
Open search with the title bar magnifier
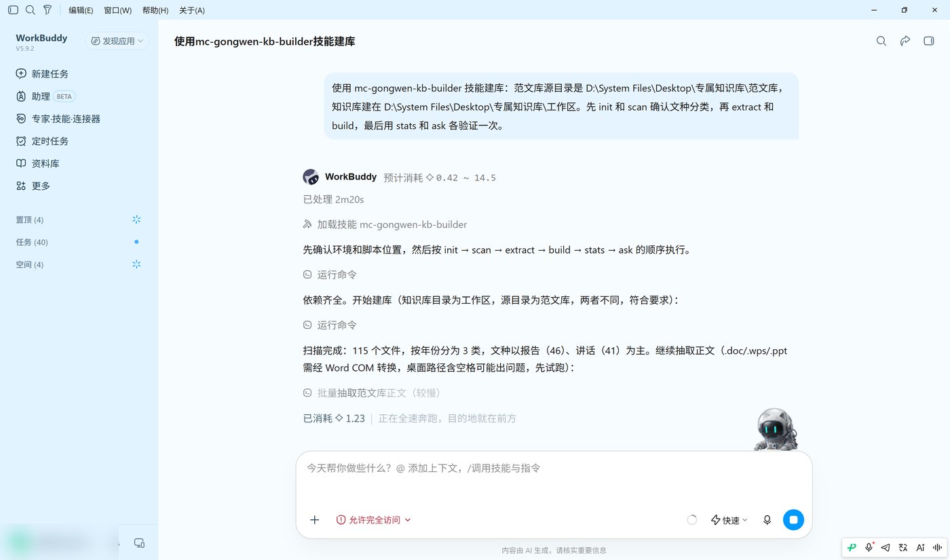pyautogui.click(x=30, y=10)
